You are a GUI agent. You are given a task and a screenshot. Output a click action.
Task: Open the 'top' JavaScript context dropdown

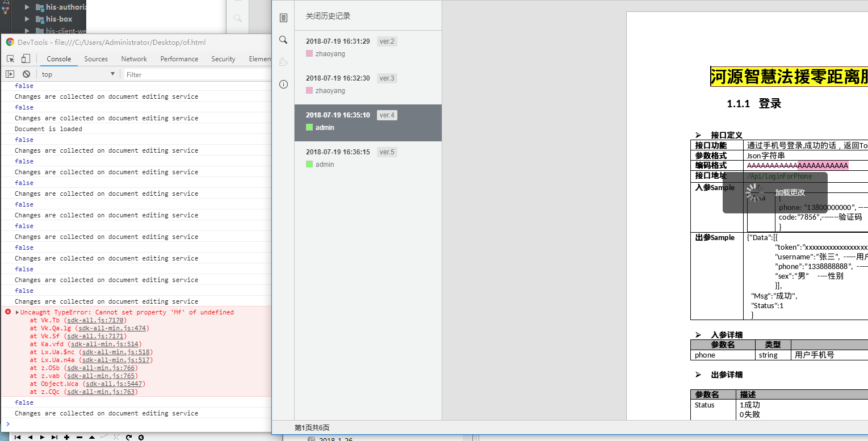(x=78, y=74)
